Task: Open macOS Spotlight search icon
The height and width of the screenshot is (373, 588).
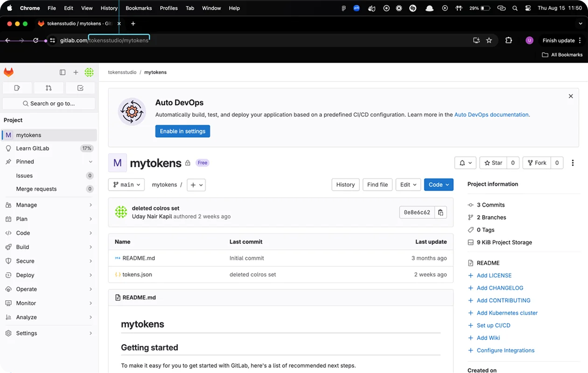Action: 515,8
